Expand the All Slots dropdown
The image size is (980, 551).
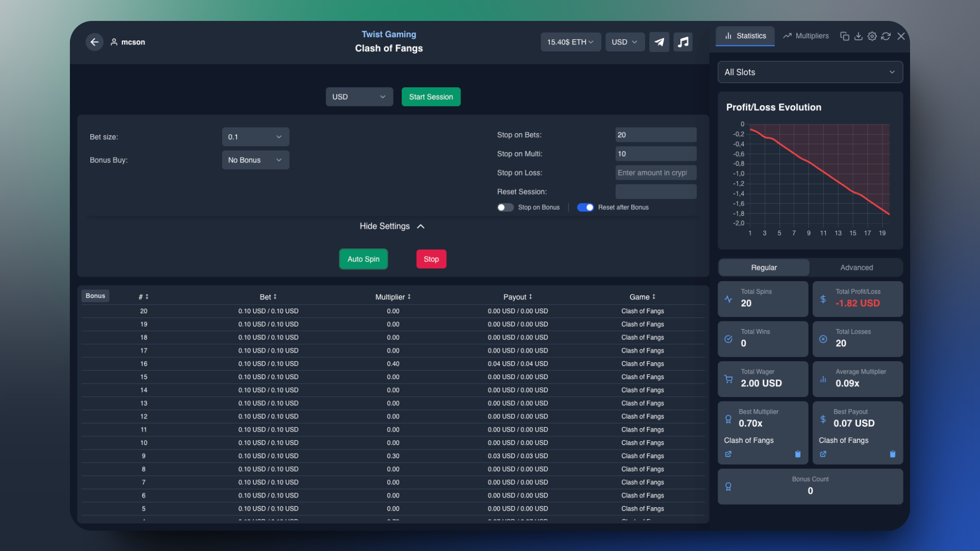coord(810,72)
